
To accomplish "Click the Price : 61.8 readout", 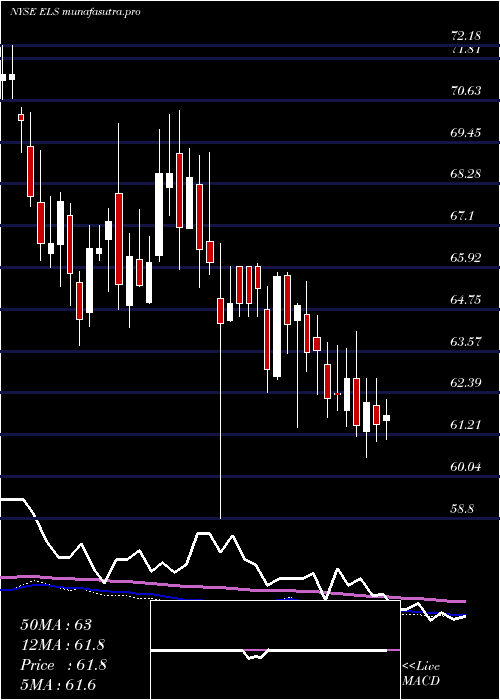I will (63, 665).
